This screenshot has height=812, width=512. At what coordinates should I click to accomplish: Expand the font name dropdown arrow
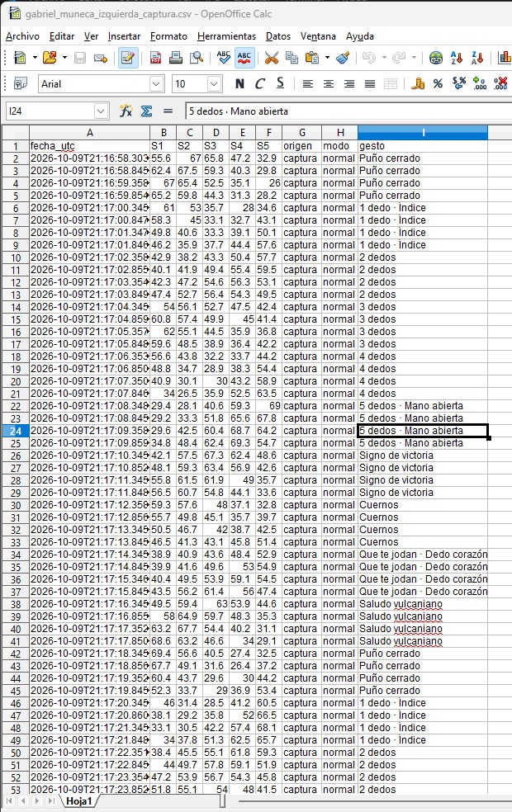point(157,84)
